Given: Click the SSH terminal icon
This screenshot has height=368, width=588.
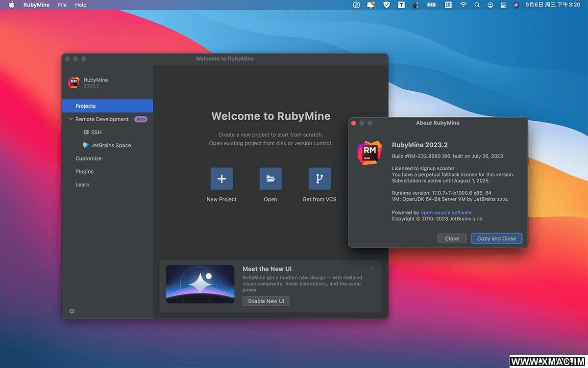Looking at the screenshot, I should click(86, 132).
